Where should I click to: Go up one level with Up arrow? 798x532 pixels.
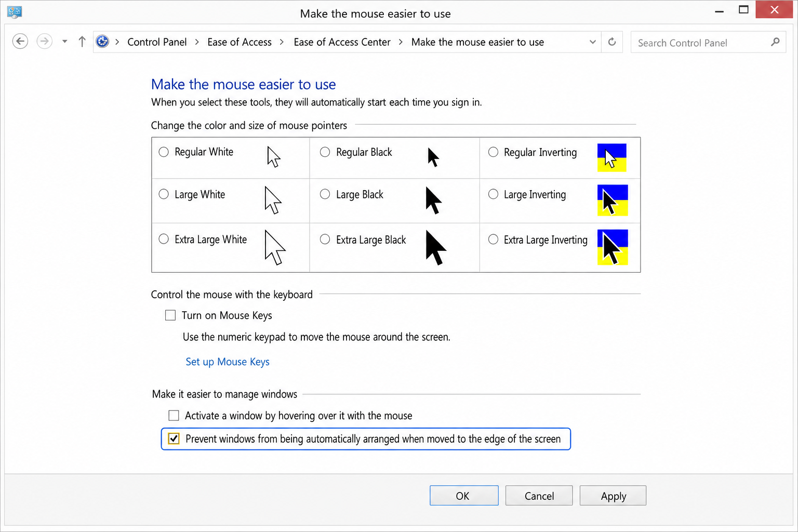pyautogui.click(x=82, y=42)
